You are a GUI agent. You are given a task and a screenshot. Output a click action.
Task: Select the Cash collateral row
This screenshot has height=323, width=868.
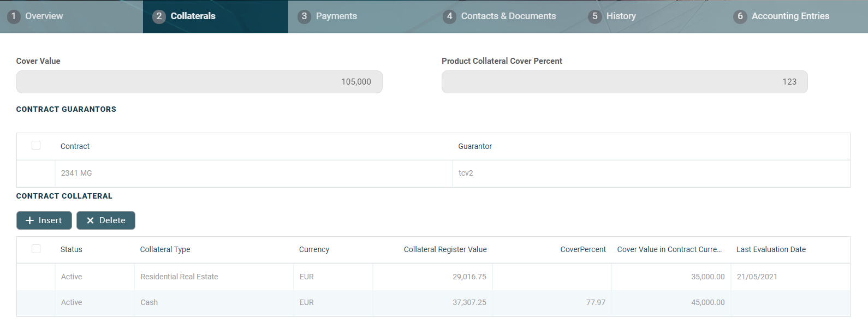(x=149, y=302)
